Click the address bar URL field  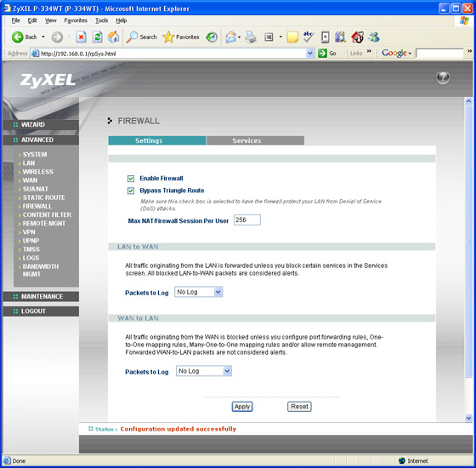click(173, 54)
